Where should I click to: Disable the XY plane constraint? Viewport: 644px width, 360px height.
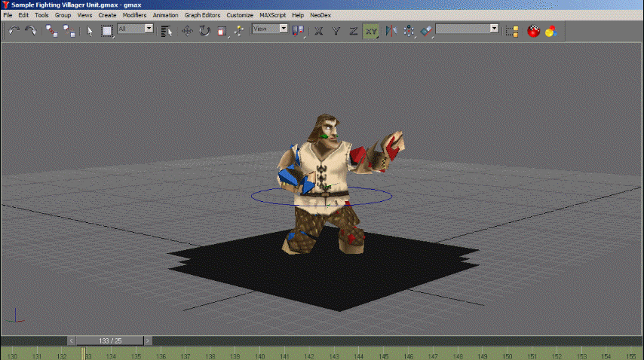(x=371, y=31)
